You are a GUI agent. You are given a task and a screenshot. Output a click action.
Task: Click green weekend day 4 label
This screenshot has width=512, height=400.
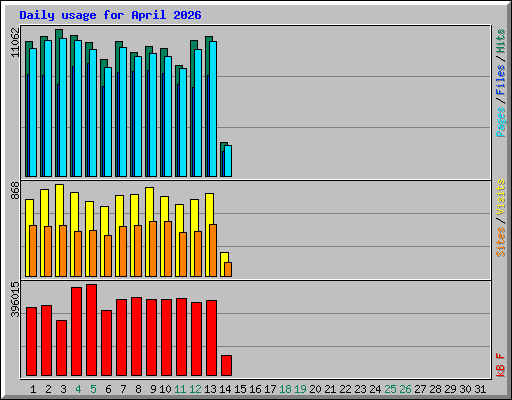(78, 389)
